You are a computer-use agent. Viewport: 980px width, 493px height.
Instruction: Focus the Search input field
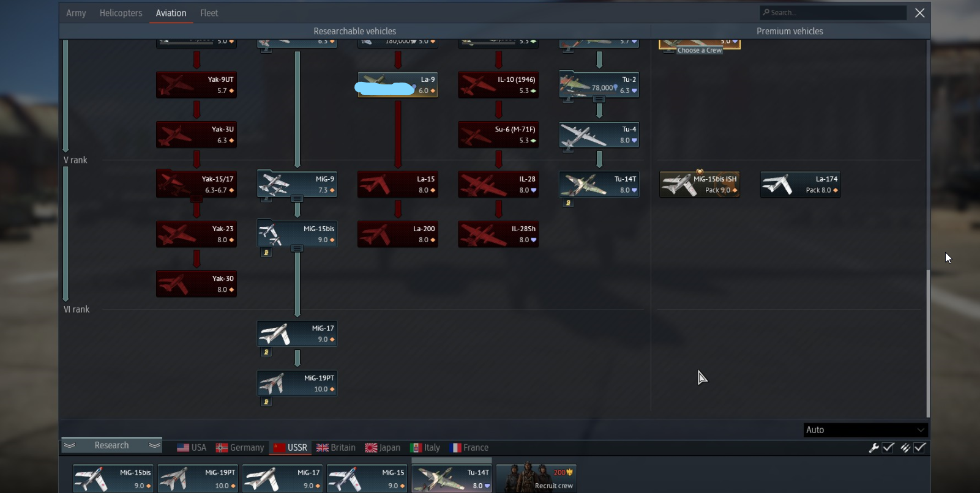point(833,13)
